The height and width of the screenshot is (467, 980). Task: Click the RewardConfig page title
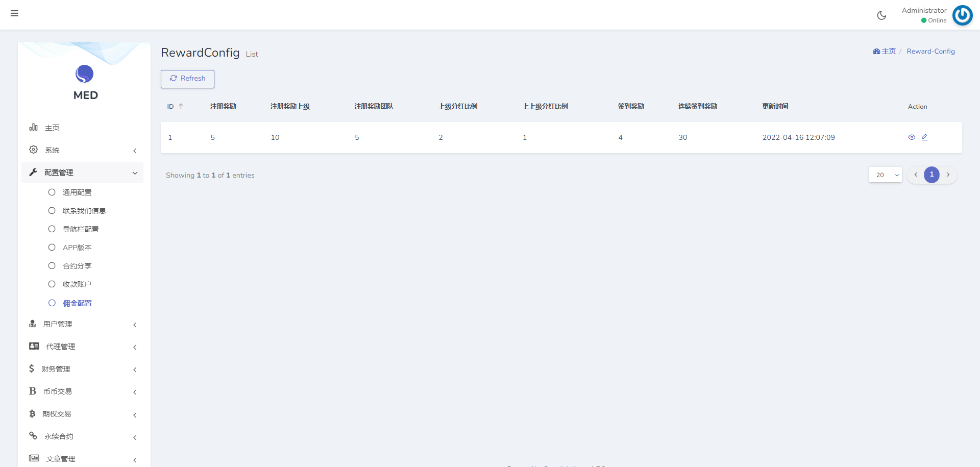200,53
